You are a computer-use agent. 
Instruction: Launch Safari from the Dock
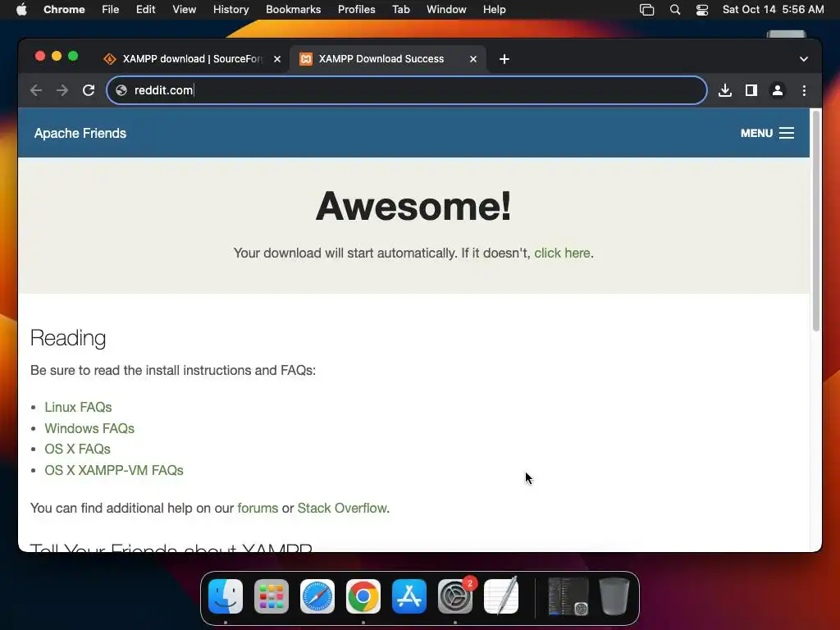click(317, 596)
